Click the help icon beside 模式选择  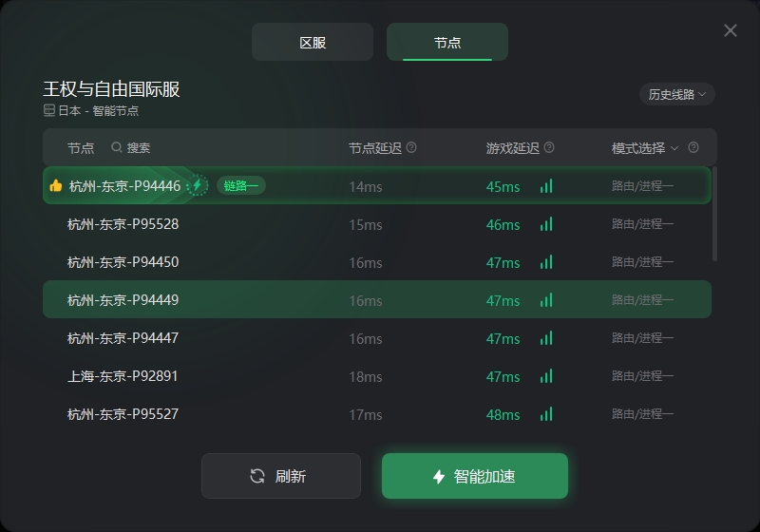pos(693,147)
